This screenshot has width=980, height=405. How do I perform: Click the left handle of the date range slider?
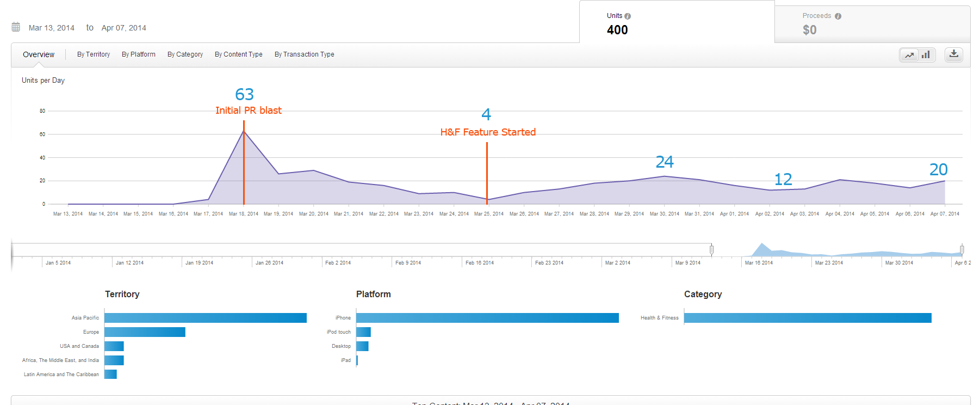coord(711,250)
